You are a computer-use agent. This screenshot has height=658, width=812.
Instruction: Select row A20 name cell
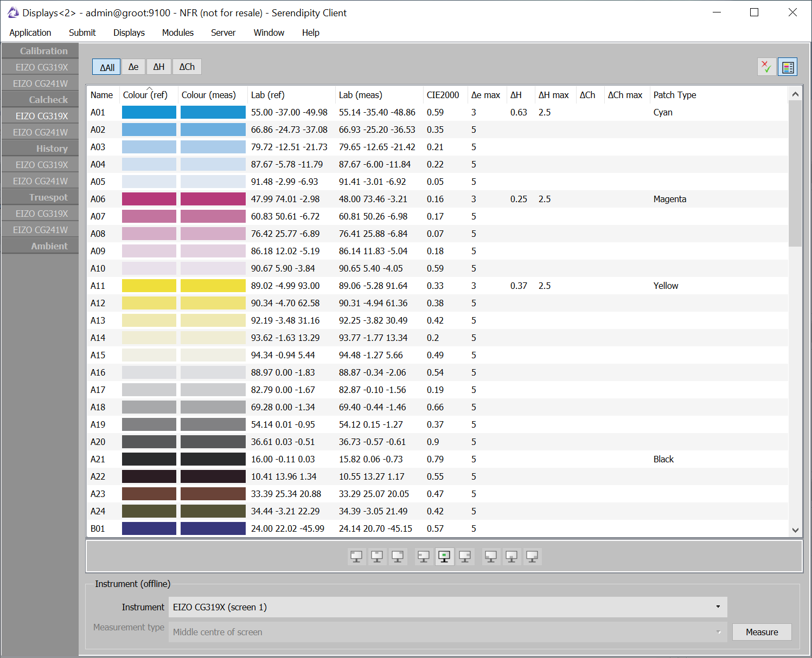(98, 442)
